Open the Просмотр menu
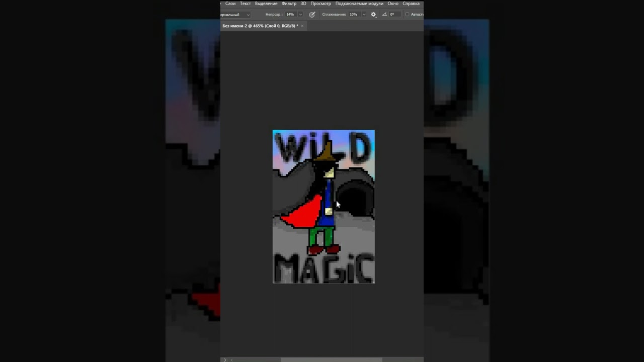 pyautogui.click(x=321, y=4)
